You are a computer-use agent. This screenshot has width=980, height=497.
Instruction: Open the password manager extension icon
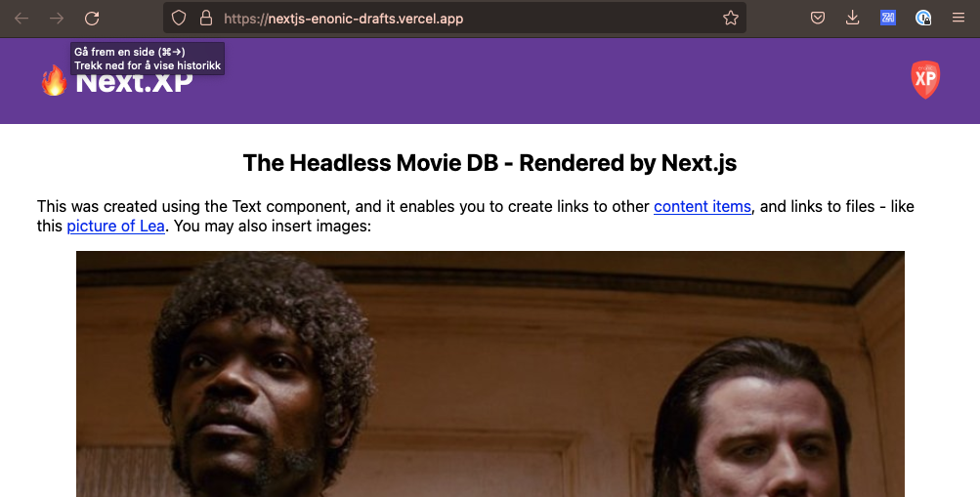pos(923,19)
